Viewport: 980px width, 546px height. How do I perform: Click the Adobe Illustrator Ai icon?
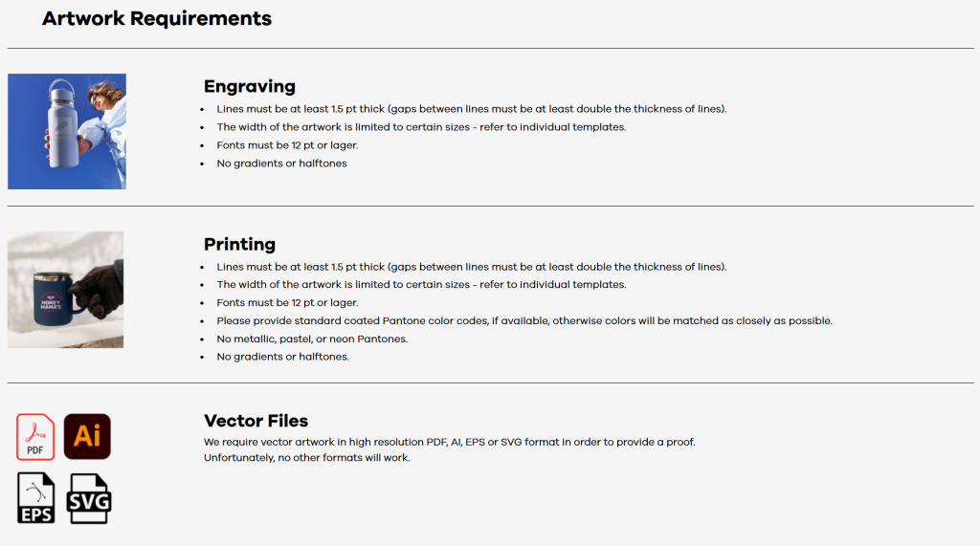point(87,436)
